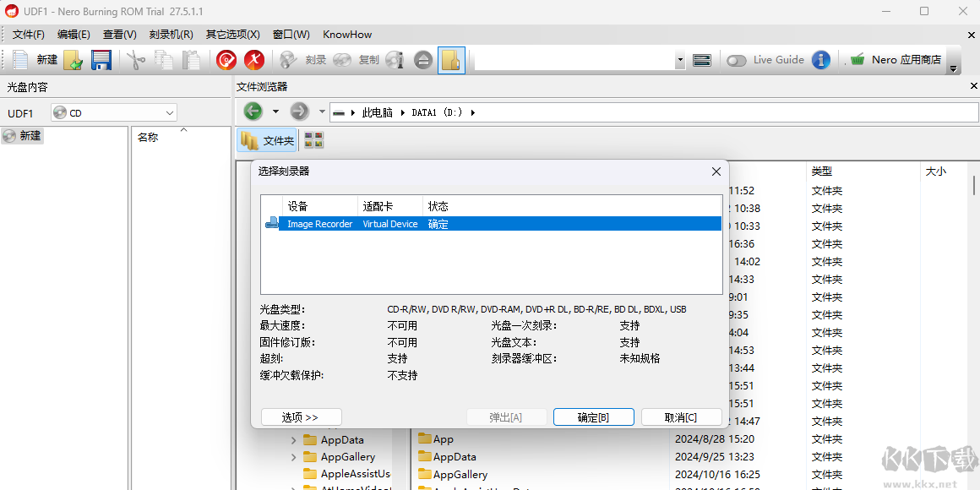Go forward with gray arrow in file browser
980x490 pixels.
tap(300, 112)
